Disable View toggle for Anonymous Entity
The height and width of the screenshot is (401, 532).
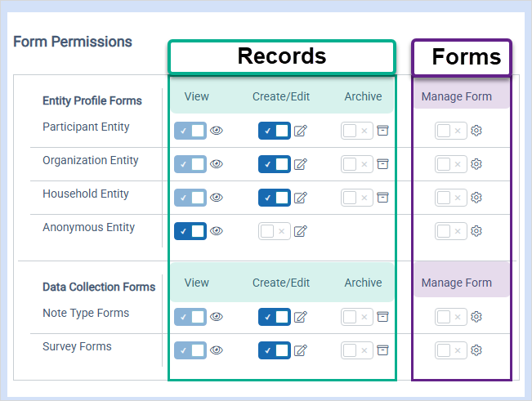point(190,231)
